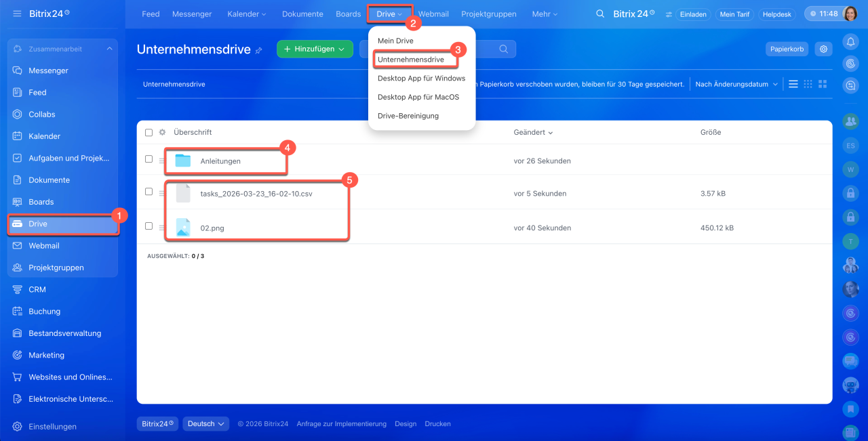Click the Anleitungen folder icon
Viewport: 868px width, 441px height.
pyautogui.click(x=183, y=161)
